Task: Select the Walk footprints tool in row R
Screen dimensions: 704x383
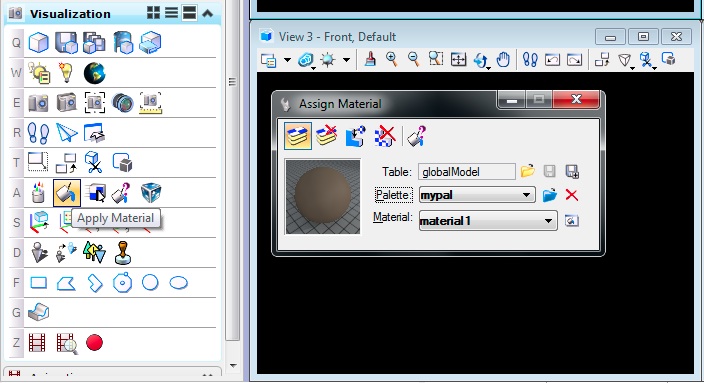Action: point(38,133)
